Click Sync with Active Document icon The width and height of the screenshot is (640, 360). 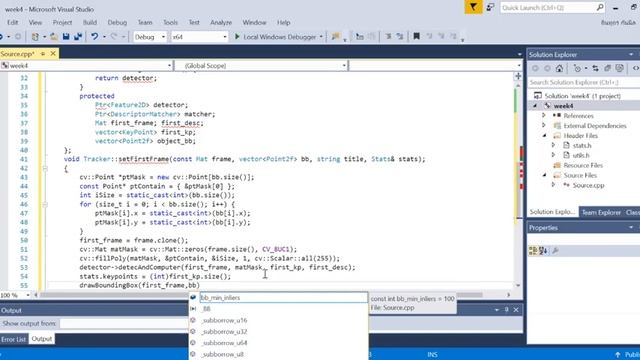[596, 68]
